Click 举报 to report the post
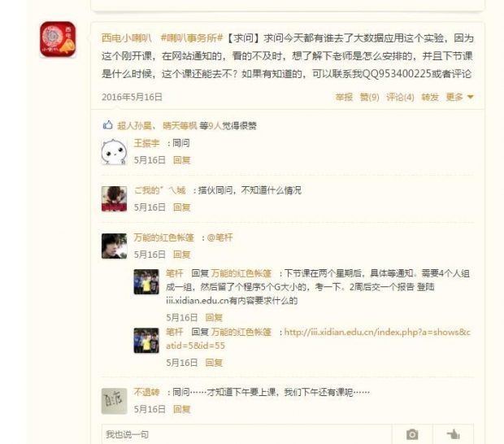The image size is (504, 444). 344,97
